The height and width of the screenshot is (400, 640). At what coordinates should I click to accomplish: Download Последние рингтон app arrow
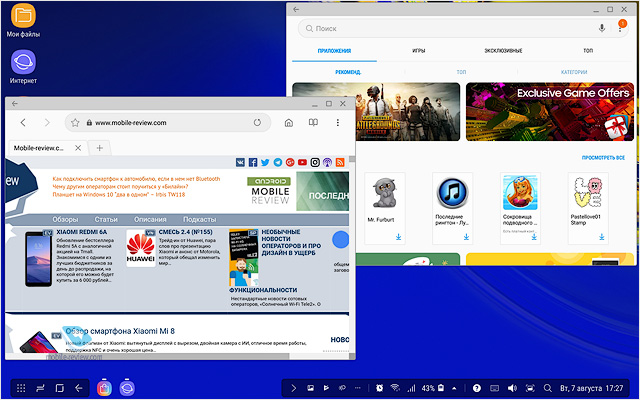point(466,237)
